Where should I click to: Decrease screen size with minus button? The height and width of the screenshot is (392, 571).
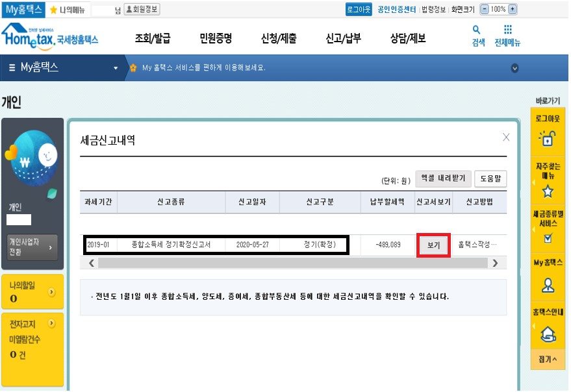click(x=484, y=9)
